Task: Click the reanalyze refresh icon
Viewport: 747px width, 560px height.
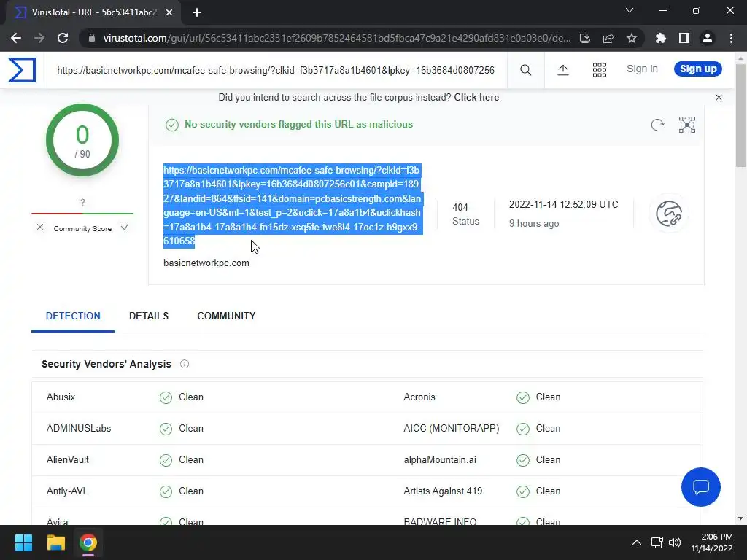Action: (657, 125)
